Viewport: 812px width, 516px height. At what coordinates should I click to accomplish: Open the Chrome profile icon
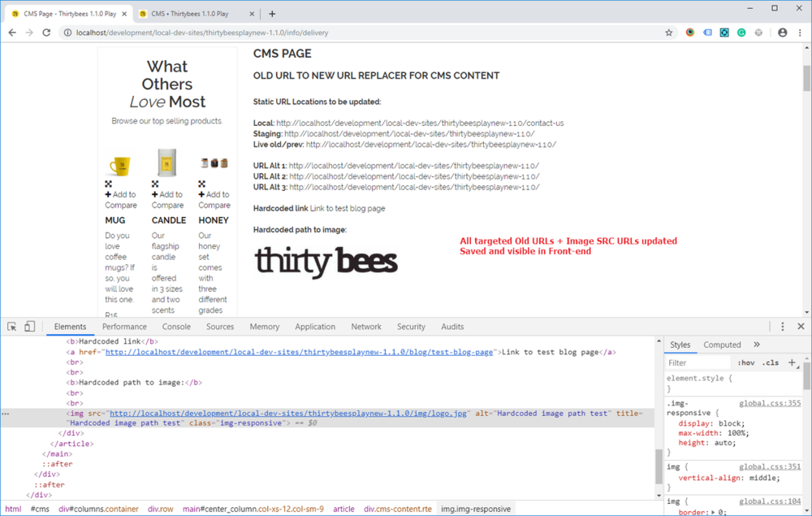point(781,33)
